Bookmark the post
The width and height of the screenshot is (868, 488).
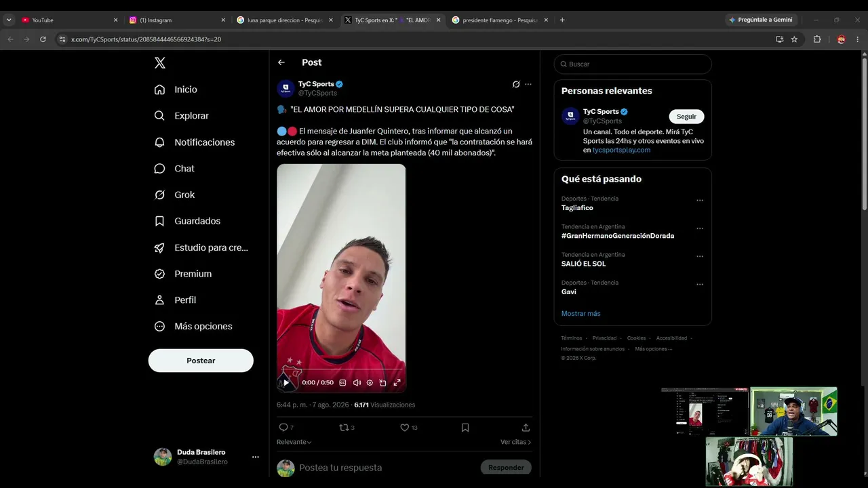(x=465, y=428)
